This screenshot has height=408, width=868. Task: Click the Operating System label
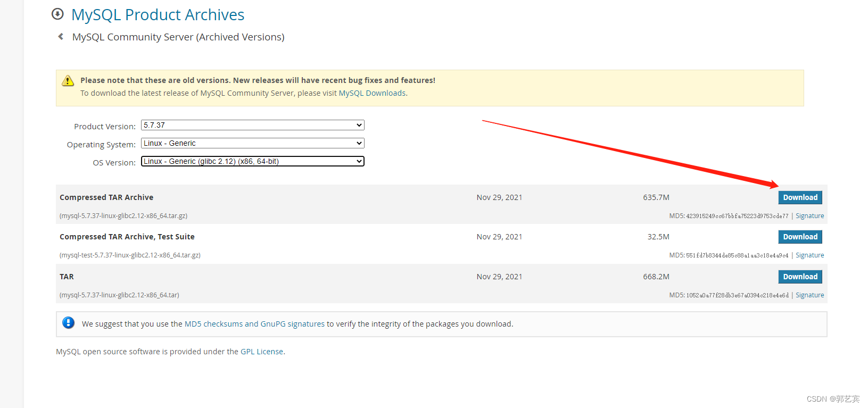(x=101, y=145)
